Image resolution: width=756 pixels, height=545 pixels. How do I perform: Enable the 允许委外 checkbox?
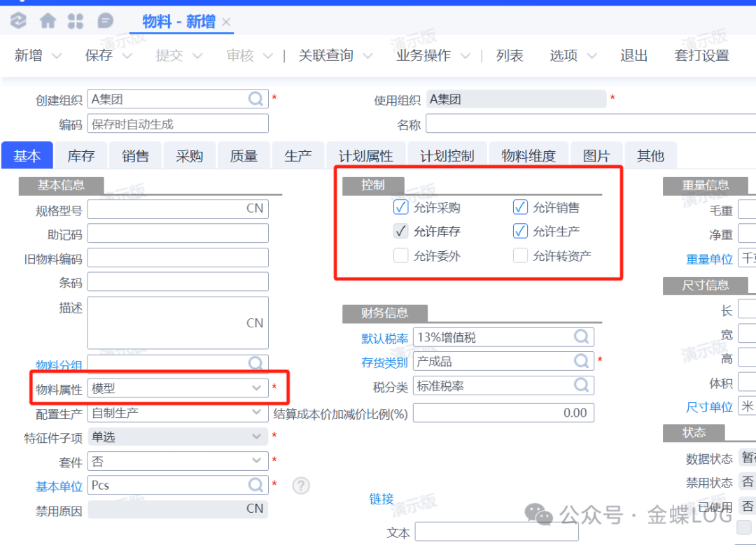click(x=400, y=256)
